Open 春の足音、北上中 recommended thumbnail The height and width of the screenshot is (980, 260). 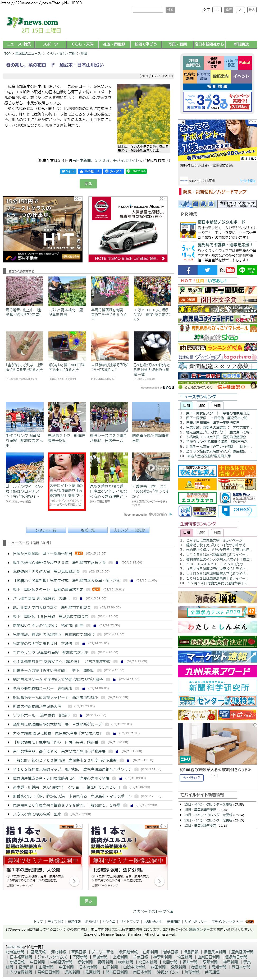pos(24,291)
